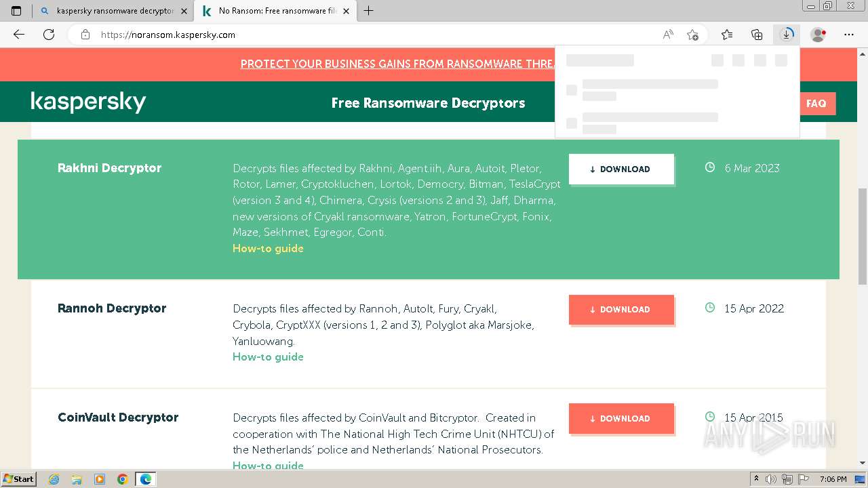Launch Internet Explorer from taskbar

coord(54,479)
